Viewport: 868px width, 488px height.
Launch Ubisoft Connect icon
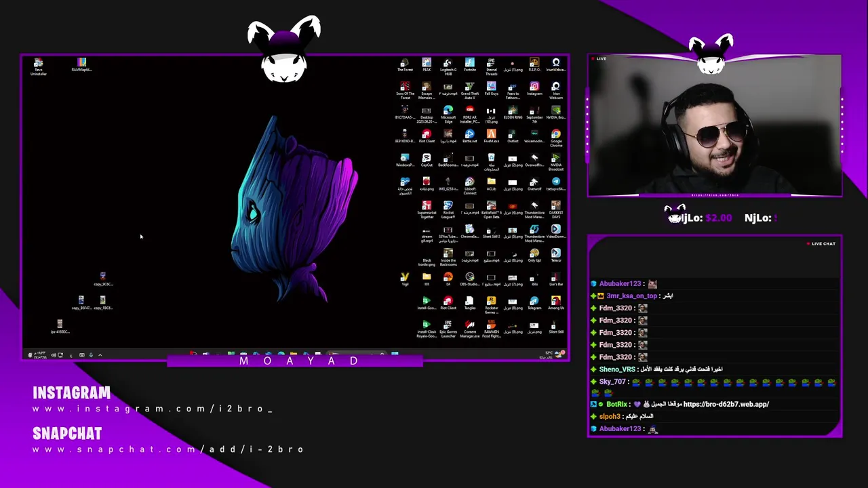coord(469,186)
